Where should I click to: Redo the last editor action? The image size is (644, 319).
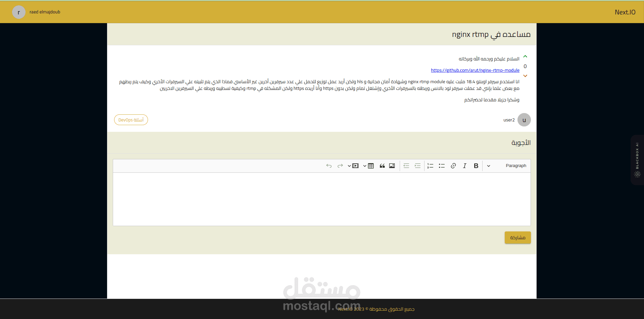[340, 166]
